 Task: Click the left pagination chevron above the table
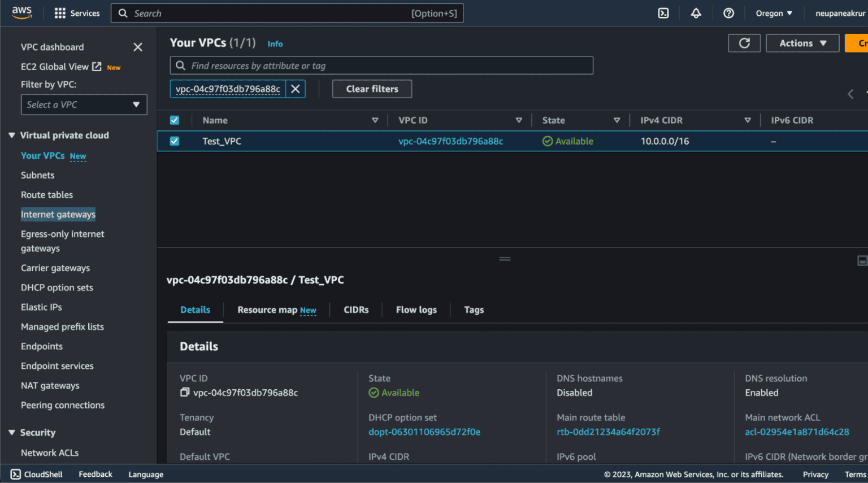point(850,94)
